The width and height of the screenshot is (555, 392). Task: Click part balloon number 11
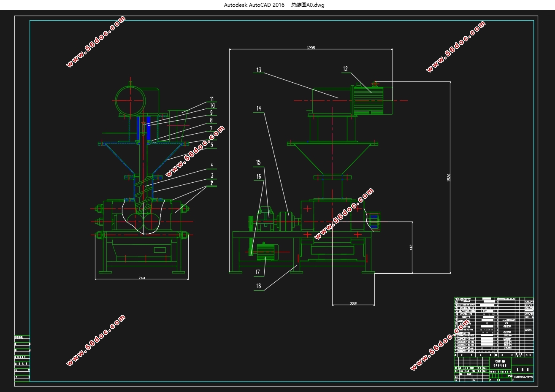click(212, 100)
